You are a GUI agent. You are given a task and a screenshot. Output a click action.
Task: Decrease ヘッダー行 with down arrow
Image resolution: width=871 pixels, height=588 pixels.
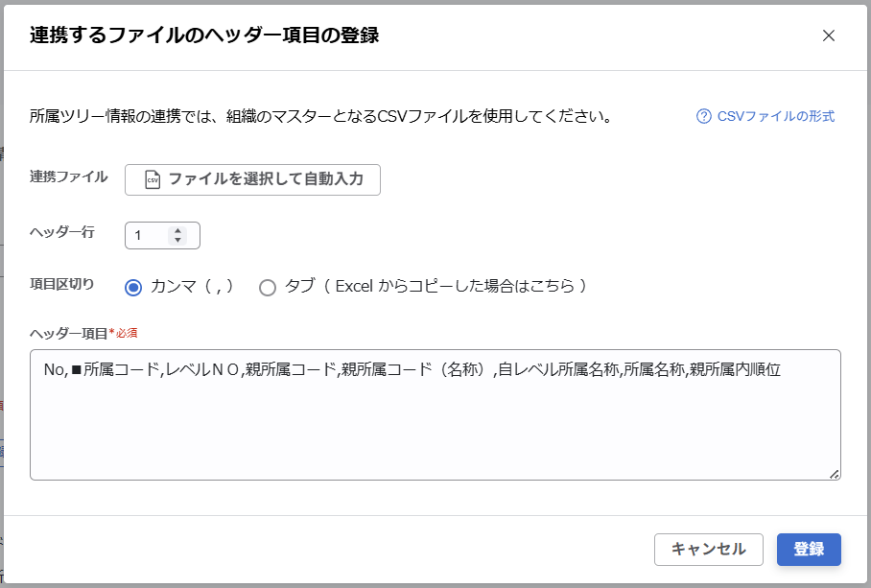[177, 241]
